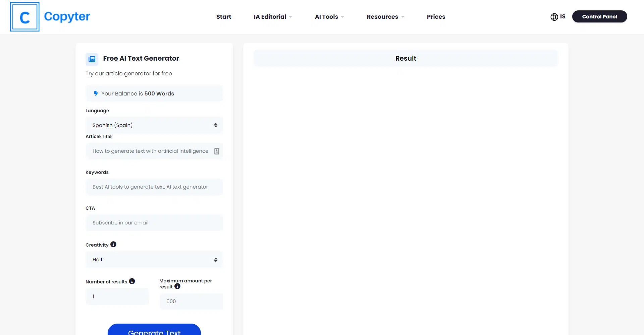644x335 pixels.
Task: Click the Copyter brand name link
Action: pyautogui.click(x=67, y=17)
